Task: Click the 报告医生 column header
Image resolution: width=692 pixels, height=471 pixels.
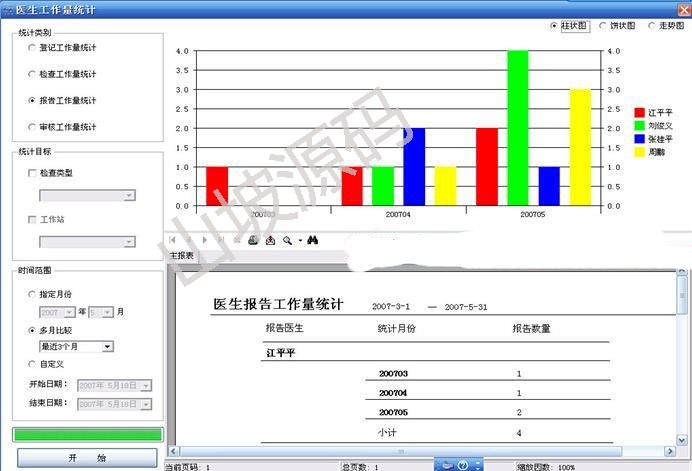Action: pos(285,328)
